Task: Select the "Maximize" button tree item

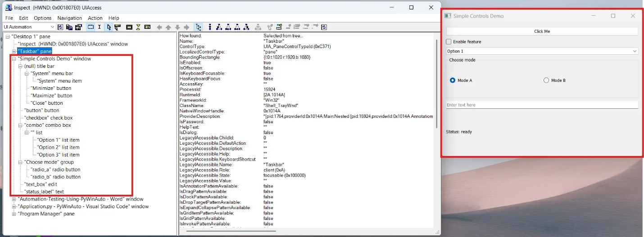Action: coord(51,96)
